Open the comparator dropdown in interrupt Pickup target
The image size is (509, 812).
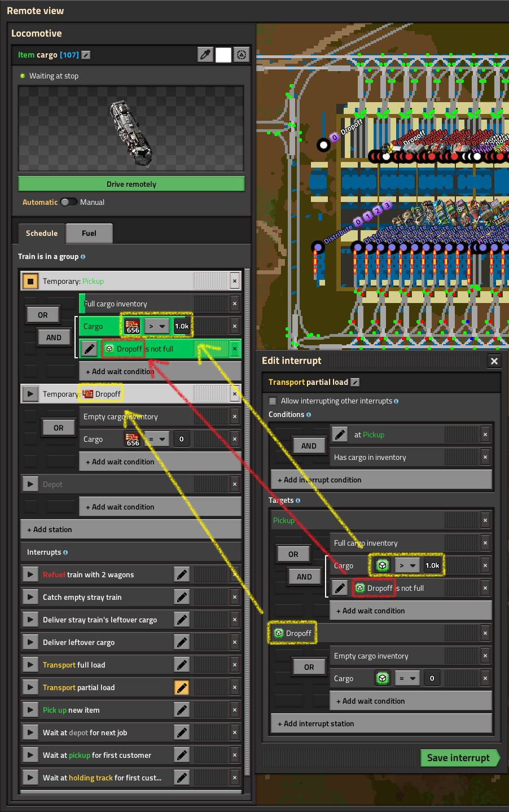[407, 565]
